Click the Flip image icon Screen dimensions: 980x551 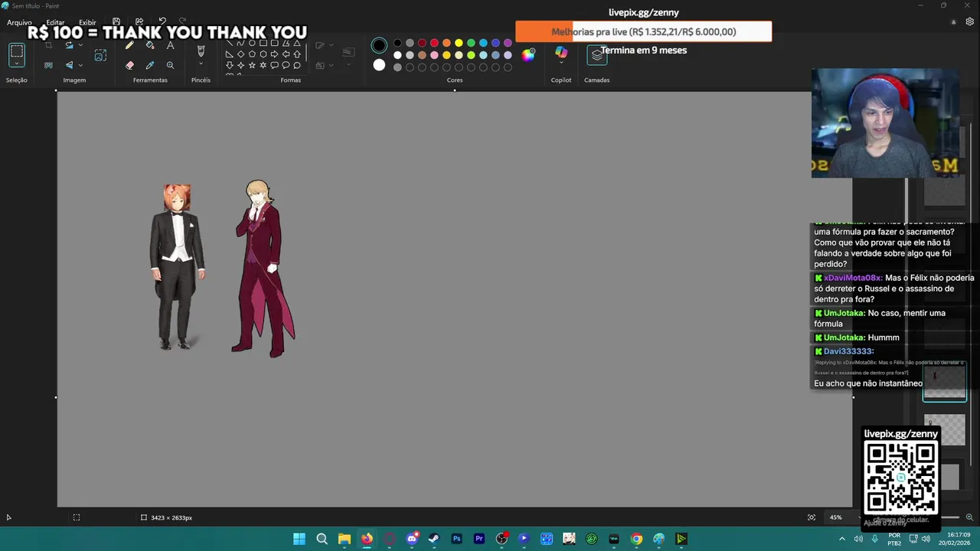tap(69, 65)
